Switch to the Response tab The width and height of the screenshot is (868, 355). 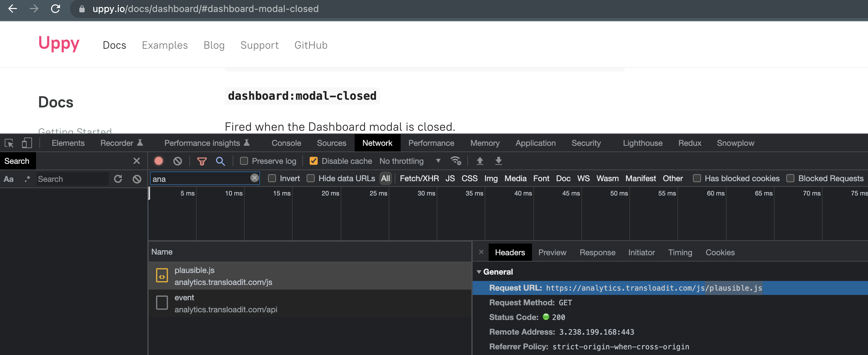pos(597,252)
